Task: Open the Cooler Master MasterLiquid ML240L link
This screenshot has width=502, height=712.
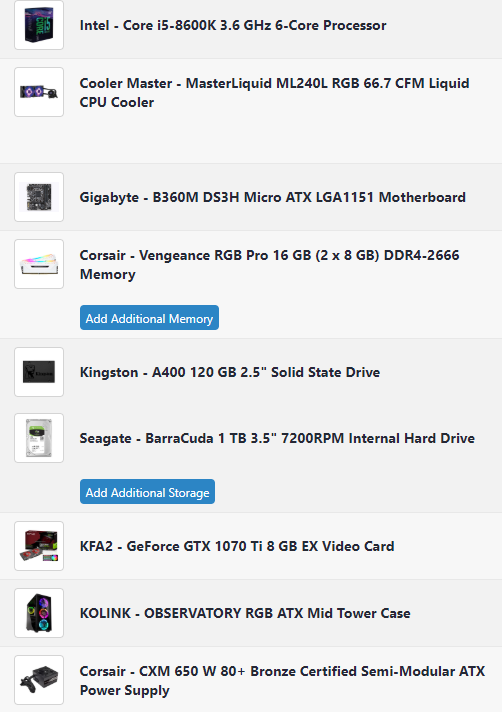Action: (x=275, y=93)
